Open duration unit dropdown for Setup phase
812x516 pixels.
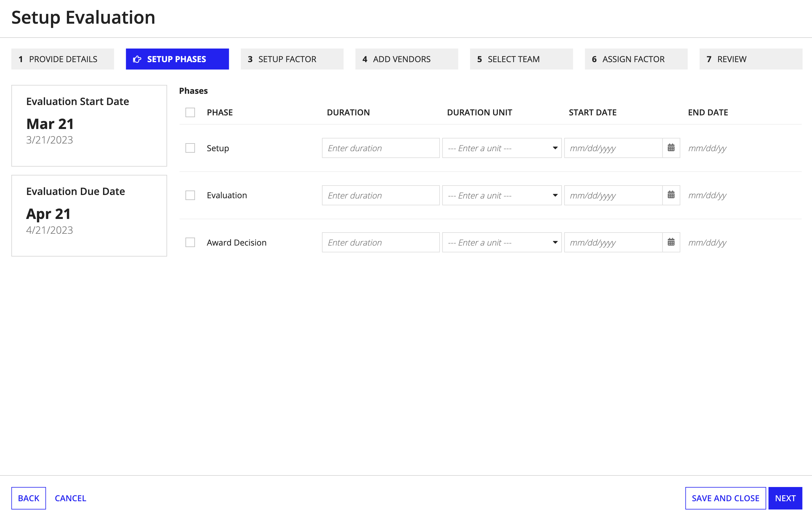[x=502, y=148]
